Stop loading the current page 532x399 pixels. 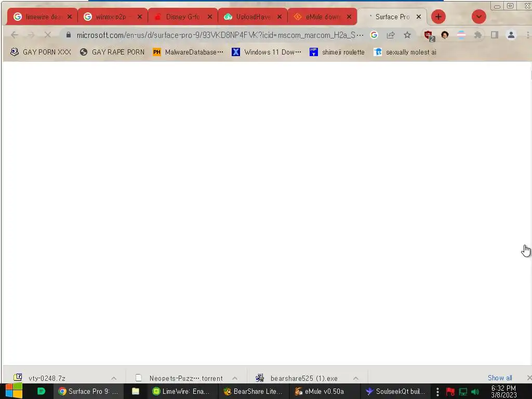47,35
